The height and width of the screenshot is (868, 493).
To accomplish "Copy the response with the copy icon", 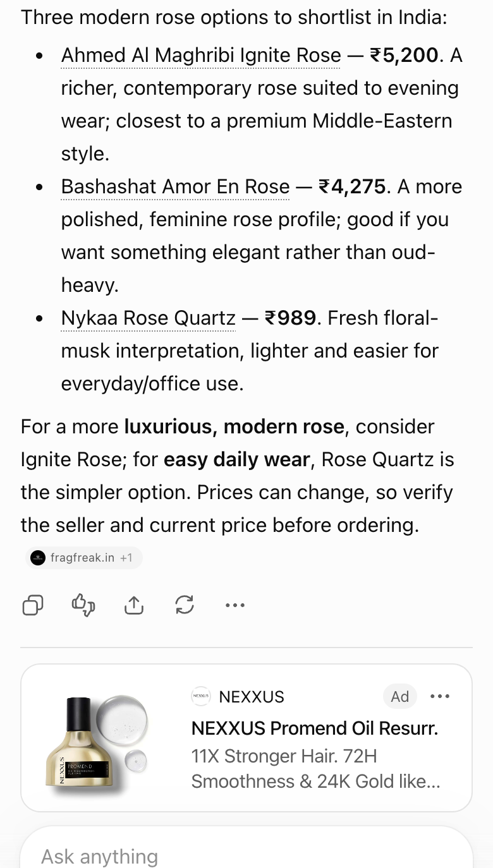I will pos(33,605).
